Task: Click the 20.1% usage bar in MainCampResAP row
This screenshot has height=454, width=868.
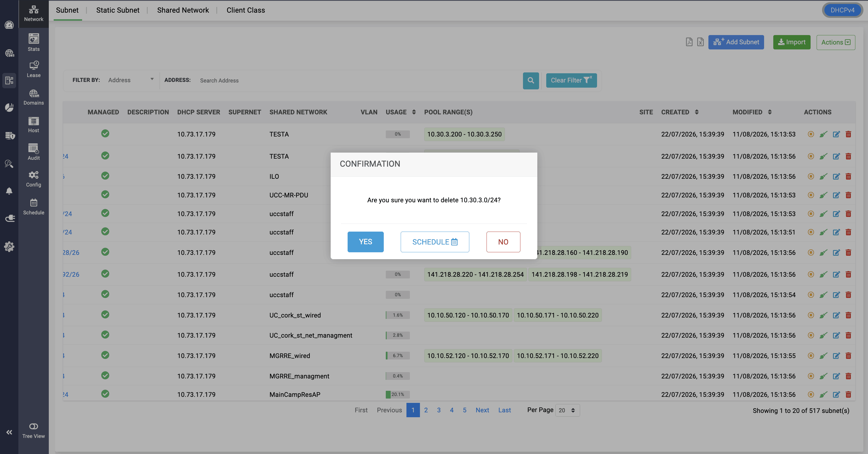Action: [398, 394]
